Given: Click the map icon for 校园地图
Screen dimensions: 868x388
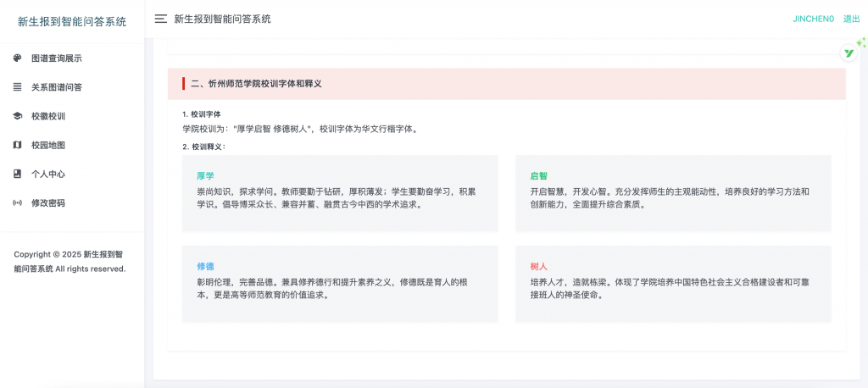Looking at the screenshot, I should [17, 145].
